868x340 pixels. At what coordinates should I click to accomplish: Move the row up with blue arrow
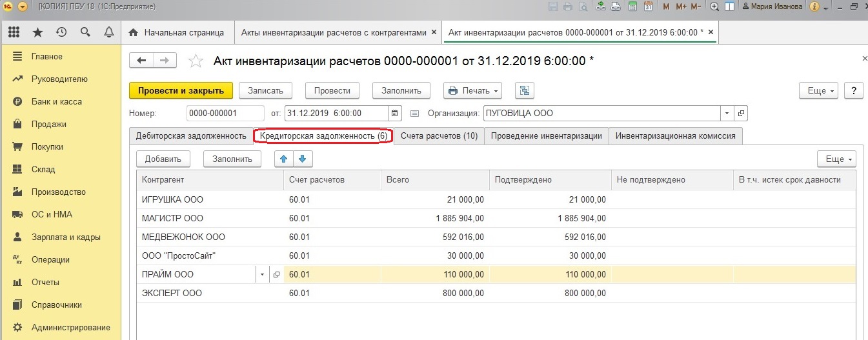pyautogui.click(x=283, y=159)
